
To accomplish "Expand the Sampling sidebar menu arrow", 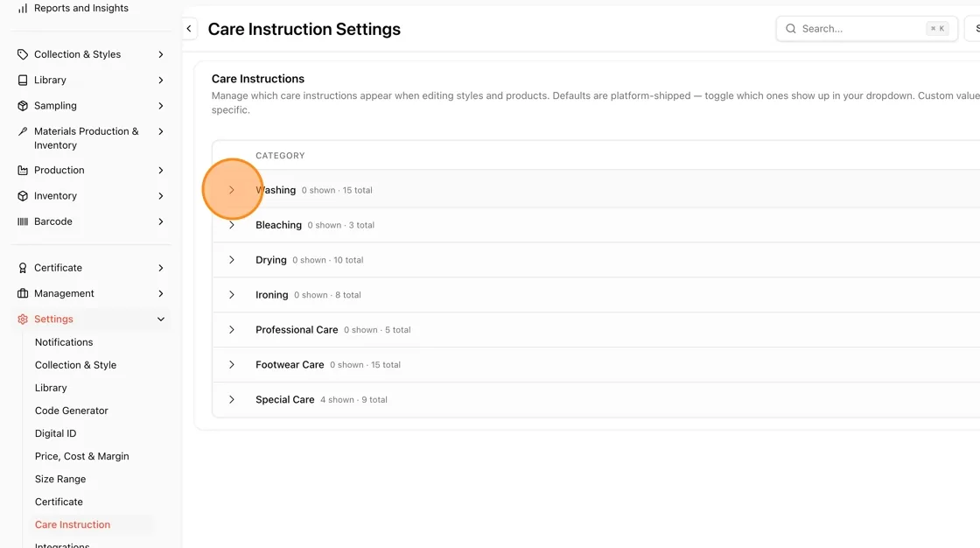I will tap(161, 106).
